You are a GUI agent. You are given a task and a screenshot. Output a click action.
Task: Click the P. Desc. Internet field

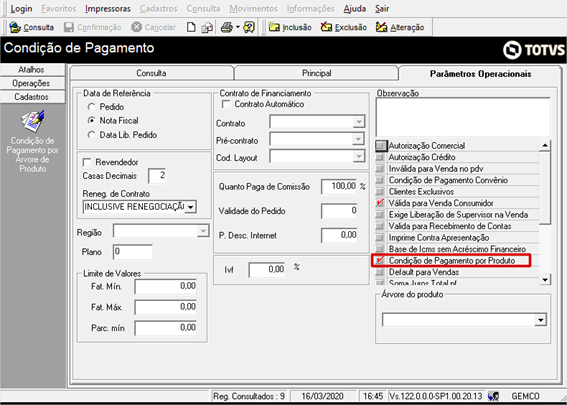coord(339,235)
